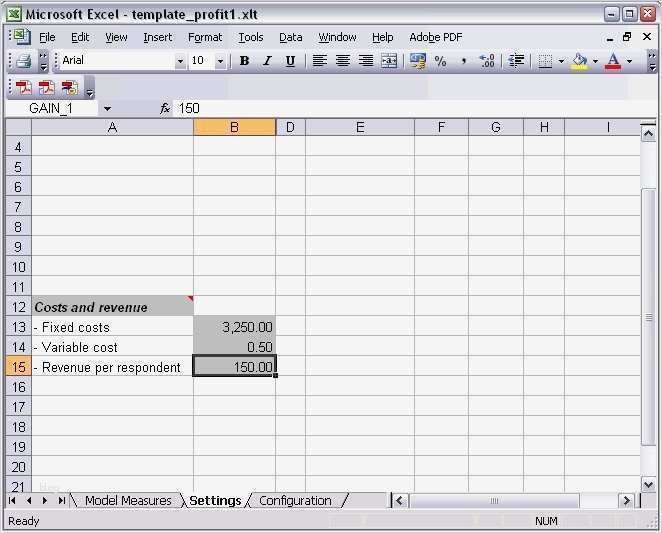Open Fill Color dropdown arrow
This screenshot has height=533, width=662.
[x=595, y=62]
